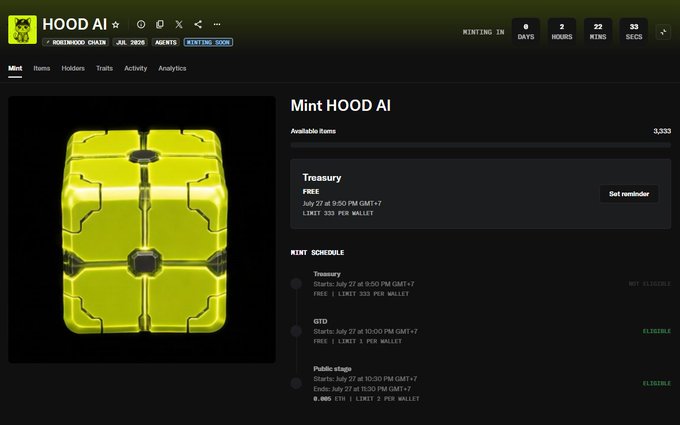Click 'Ends: July 27 at 11:30 PM GMT+7'

click(362, 389)
